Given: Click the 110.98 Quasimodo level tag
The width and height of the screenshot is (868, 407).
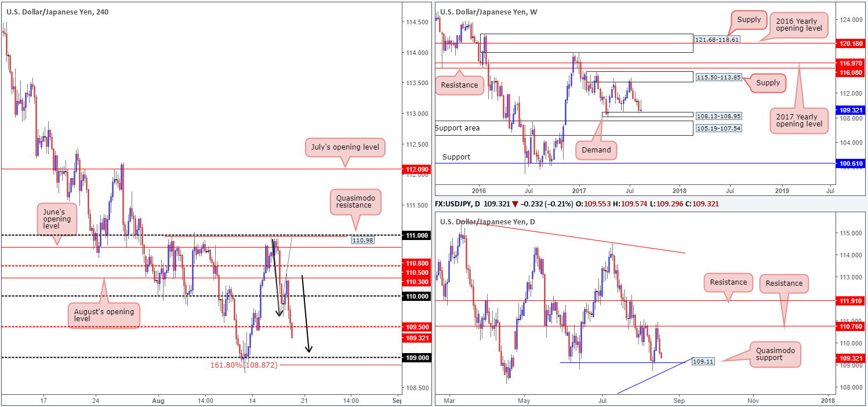Looking at the screenshot, I should (363, 239).
